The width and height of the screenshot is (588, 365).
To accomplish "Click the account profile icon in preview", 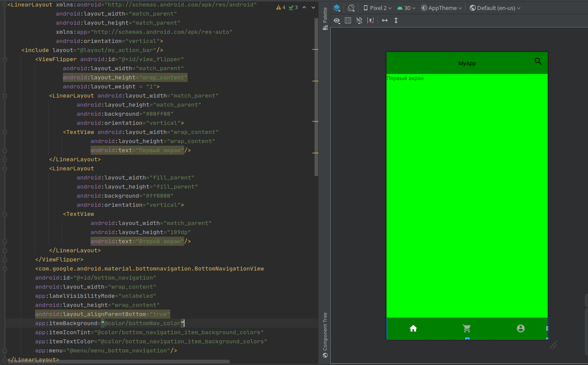I will click(x=521, y=328).
